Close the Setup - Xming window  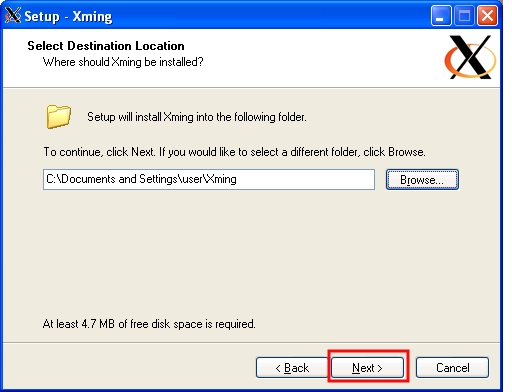pos(487,16)
